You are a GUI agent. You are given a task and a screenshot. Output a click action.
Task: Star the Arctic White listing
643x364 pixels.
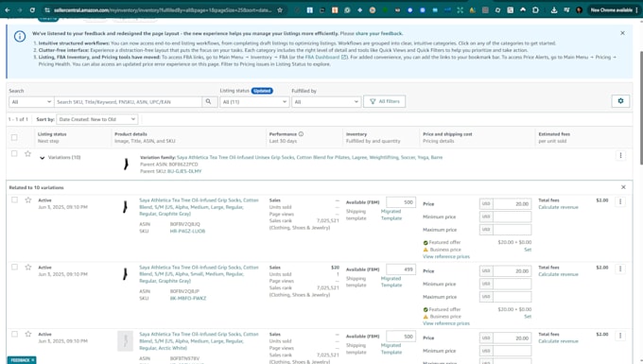pos(27,334)
